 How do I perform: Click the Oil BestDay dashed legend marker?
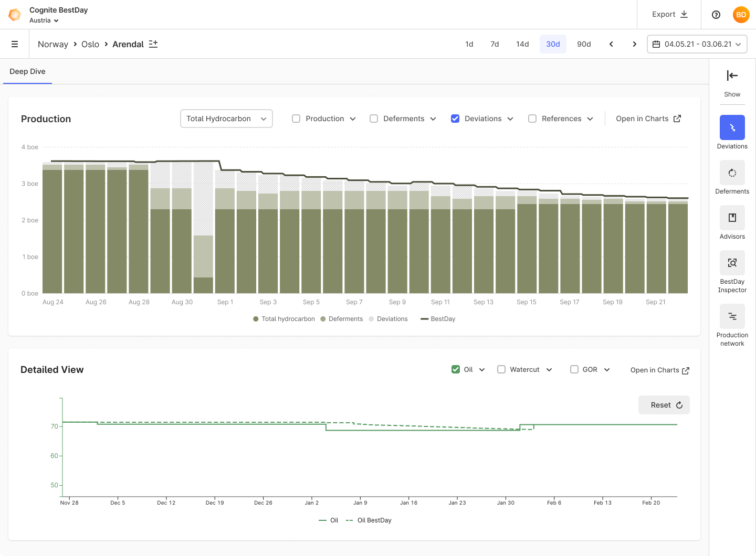pos(350,520)
